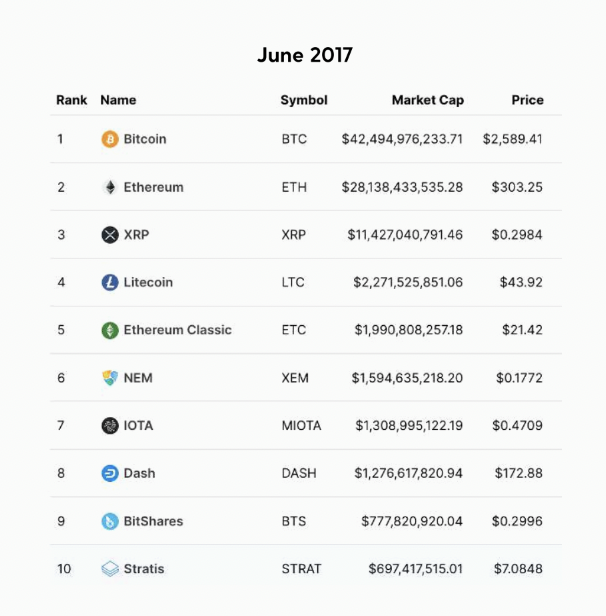Click the orange Bitcoin logo icon
The width and height of the screenshot is (606, 616).
[110, 139]
